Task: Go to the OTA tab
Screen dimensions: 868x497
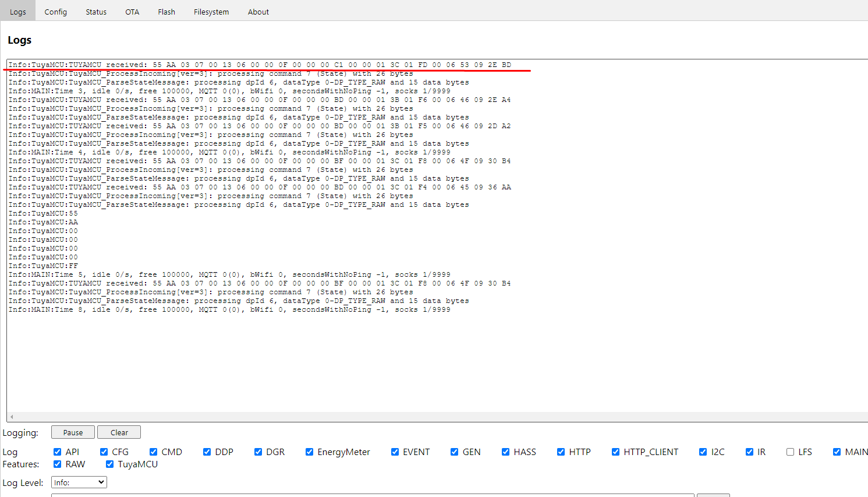Action: click(132, 11)
